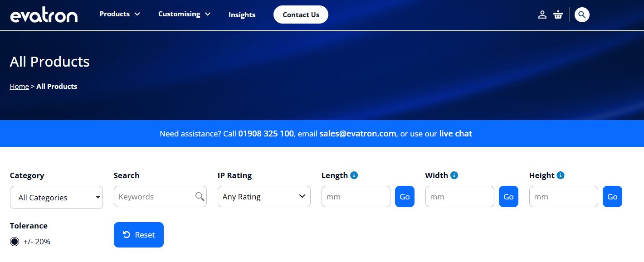This screenshot has height=262, width=644.
Task: Open the All Categories dropdown
Action: [56, 198]
